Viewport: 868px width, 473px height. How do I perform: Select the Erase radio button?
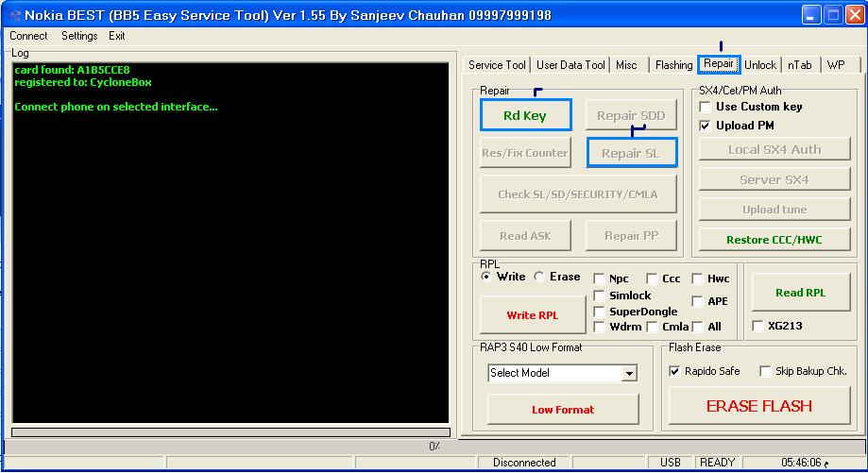point(539,277)
